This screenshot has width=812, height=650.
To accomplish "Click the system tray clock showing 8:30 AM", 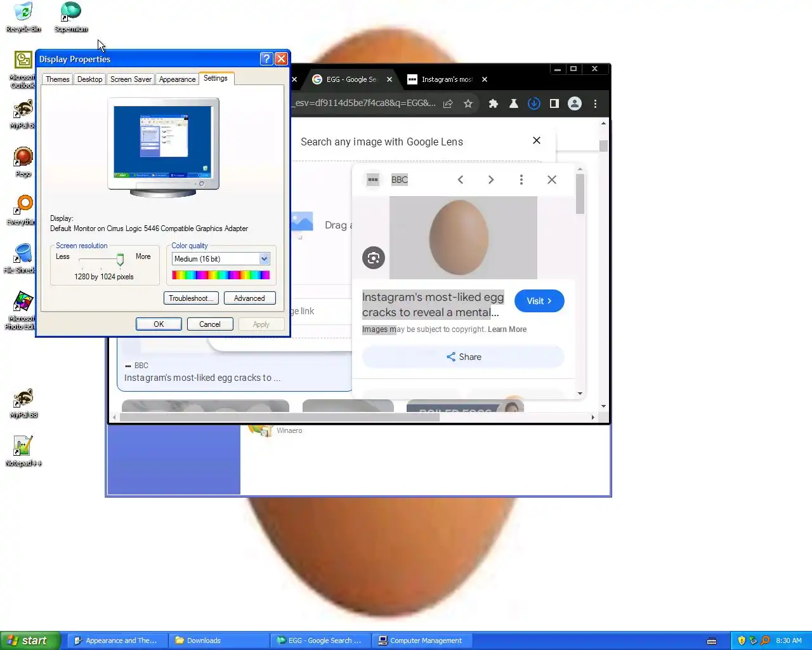I will tap(789, 640).
